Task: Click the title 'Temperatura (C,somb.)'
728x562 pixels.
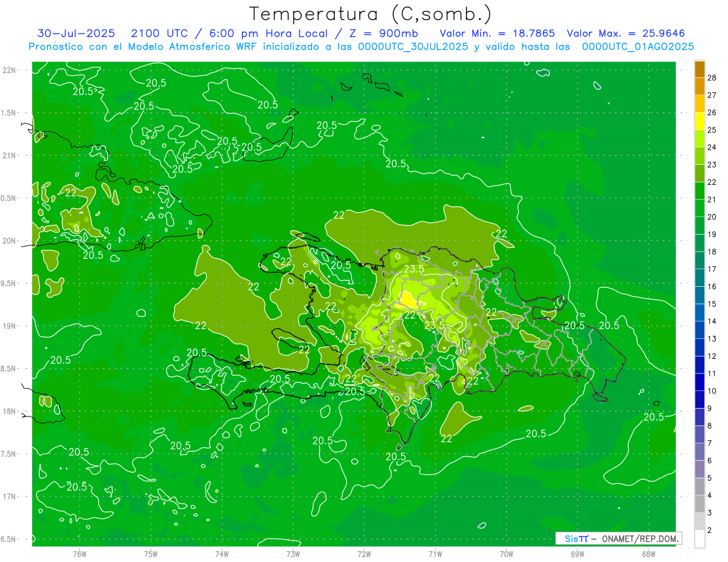Action: pos(370,14)
